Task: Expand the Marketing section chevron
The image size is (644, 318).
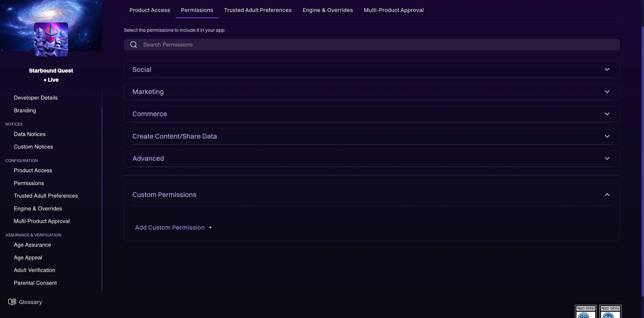Action: (607, 92)
